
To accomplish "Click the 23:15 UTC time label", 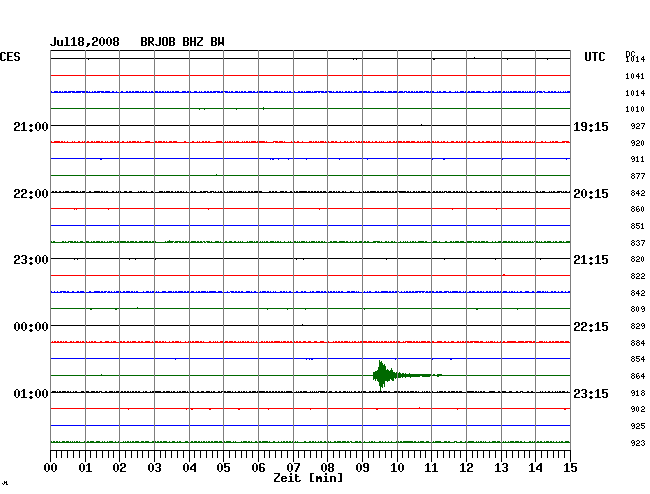I will [x=591, y=393].
